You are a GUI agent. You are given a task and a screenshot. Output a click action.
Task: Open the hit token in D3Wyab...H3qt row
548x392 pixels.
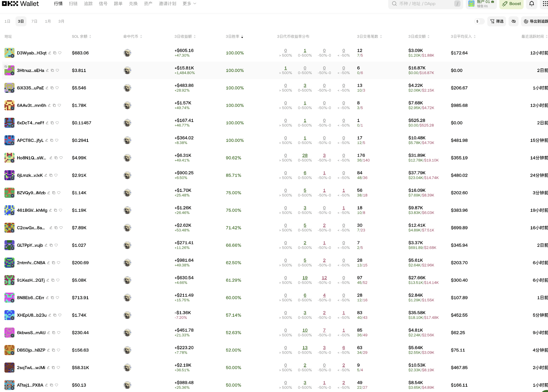coord(127,53)
